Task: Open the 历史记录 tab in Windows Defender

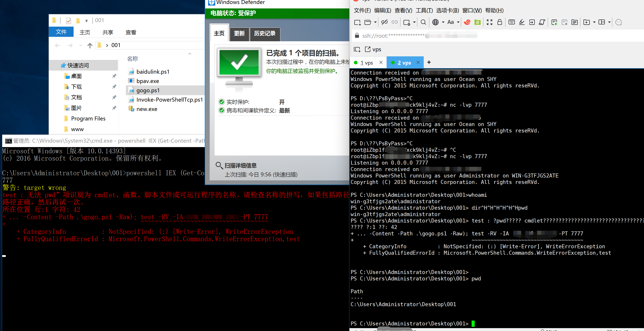Action: (x=265, y=33)
